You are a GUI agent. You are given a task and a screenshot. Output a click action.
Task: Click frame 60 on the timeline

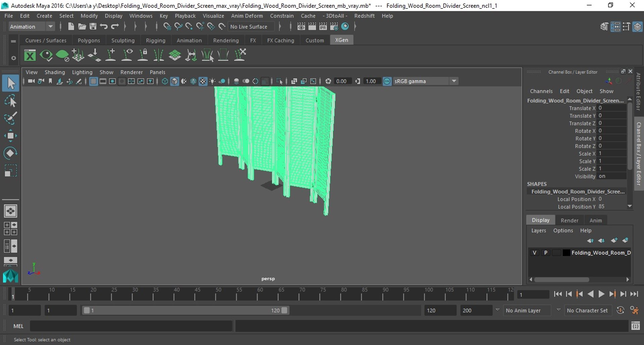[x=258, y=294]
